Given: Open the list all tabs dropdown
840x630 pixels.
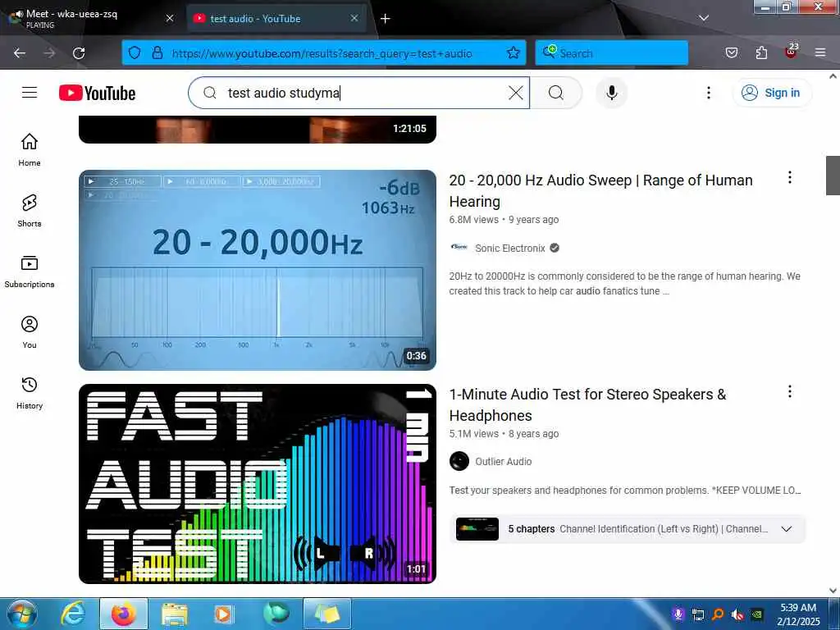Looking at the screenshot, I should point(703,18).
